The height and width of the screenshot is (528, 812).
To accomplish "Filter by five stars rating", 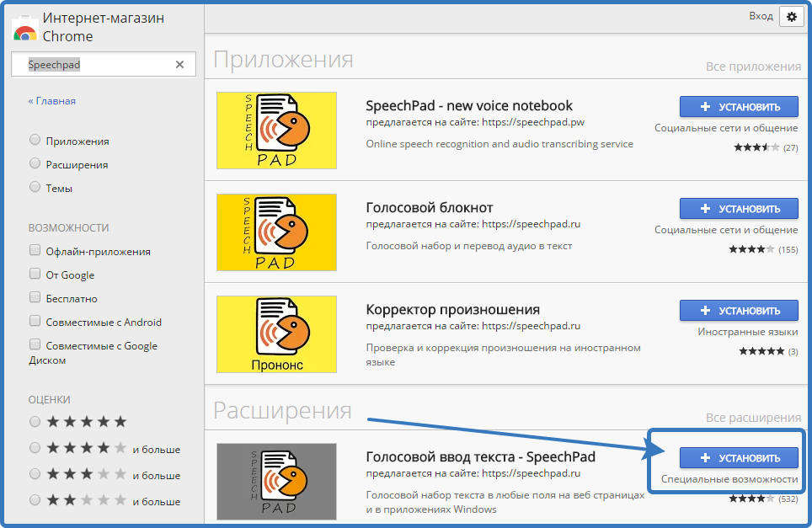I will coord(35,421).
